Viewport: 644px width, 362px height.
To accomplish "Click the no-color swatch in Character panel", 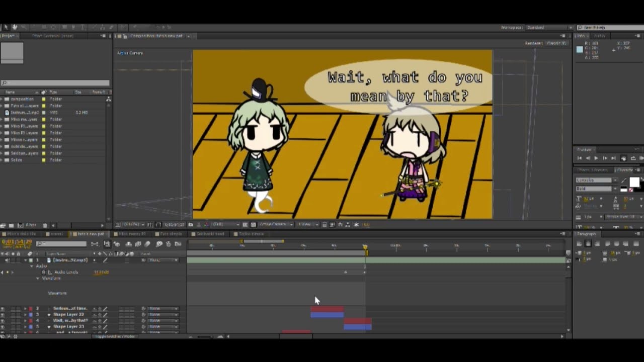I will point(631,190).
